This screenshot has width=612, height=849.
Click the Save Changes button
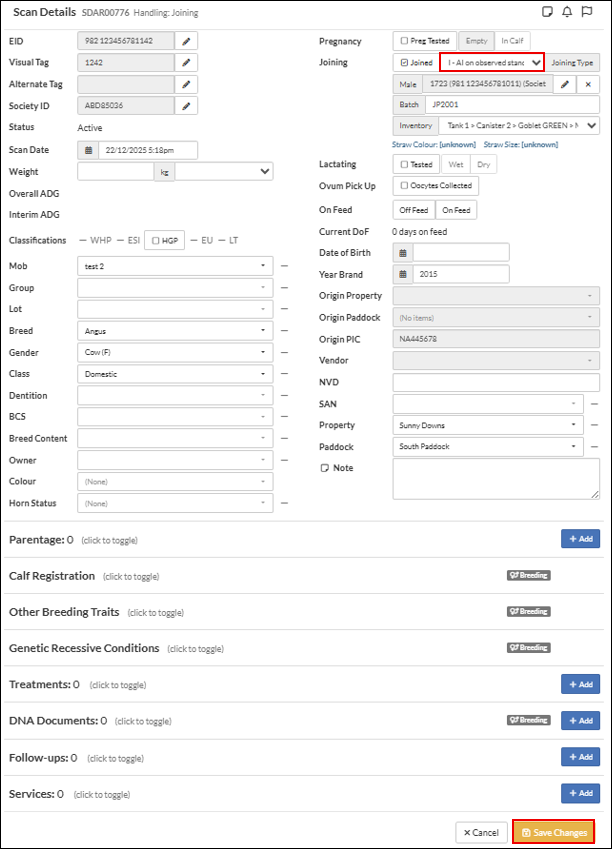(553, 832)
